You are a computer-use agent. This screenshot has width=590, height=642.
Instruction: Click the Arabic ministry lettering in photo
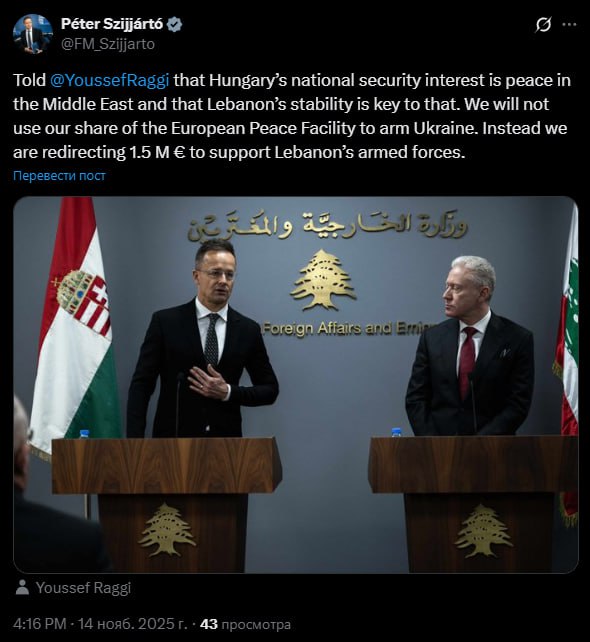pyautogui.click(x=328, y=226)
